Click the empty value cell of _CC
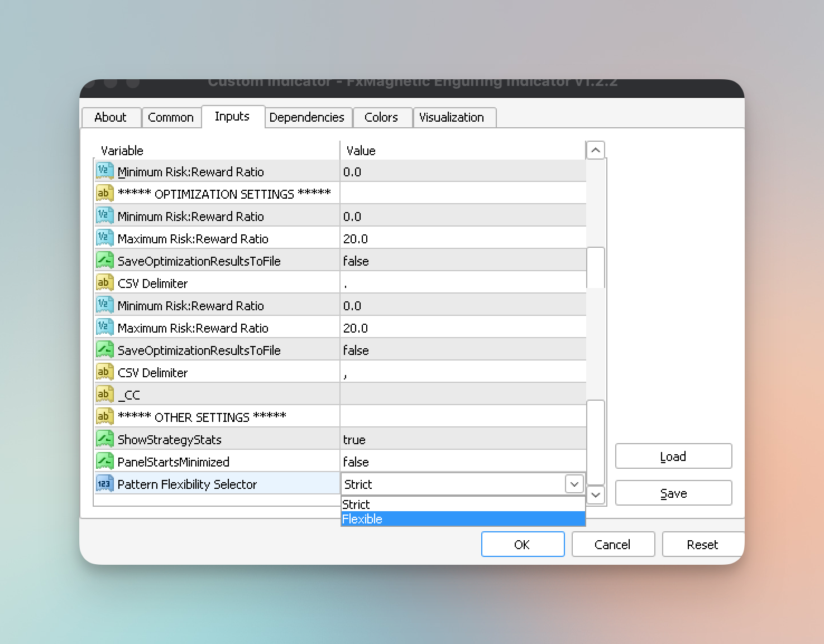 (463, 394)
